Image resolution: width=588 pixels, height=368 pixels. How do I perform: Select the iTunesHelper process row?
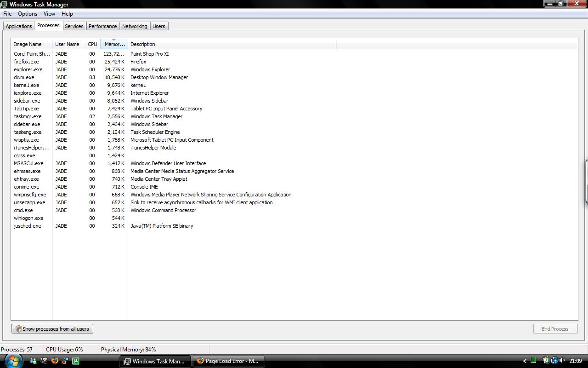(174, 148)
